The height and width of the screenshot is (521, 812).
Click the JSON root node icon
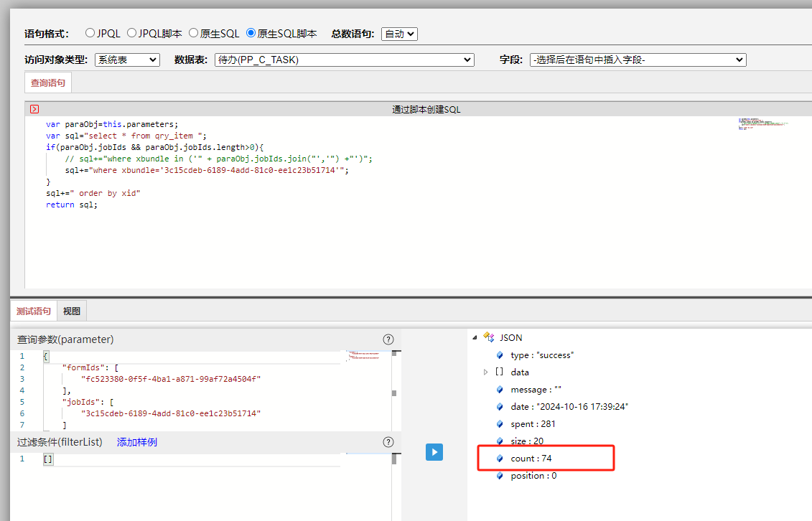[x=488, y=337]
